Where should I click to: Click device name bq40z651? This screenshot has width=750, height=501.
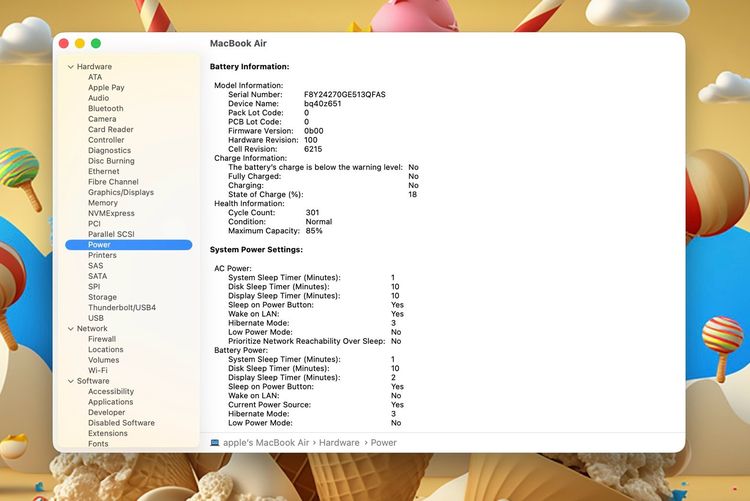pyautogui.click(x=322, y=104)
